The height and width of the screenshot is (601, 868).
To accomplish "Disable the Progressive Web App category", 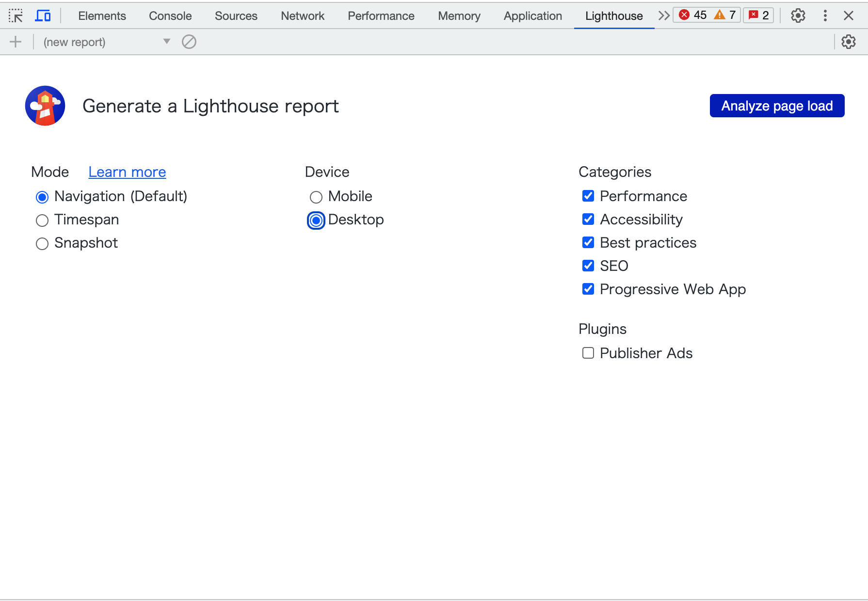I will (x=588, y=289).
